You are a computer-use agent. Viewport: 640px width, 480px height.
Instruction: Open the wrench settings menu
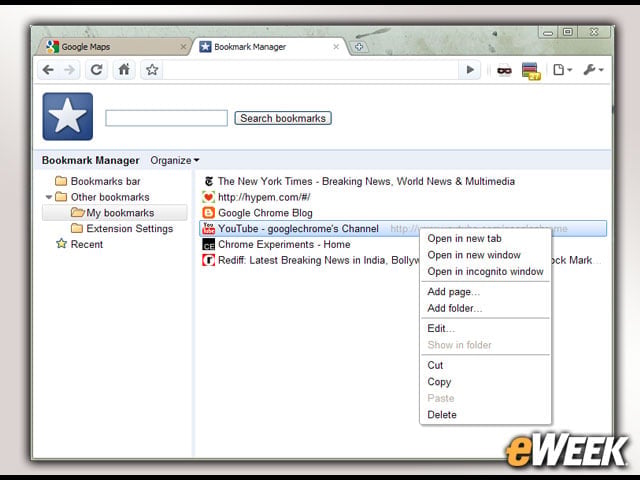[593, 70]
